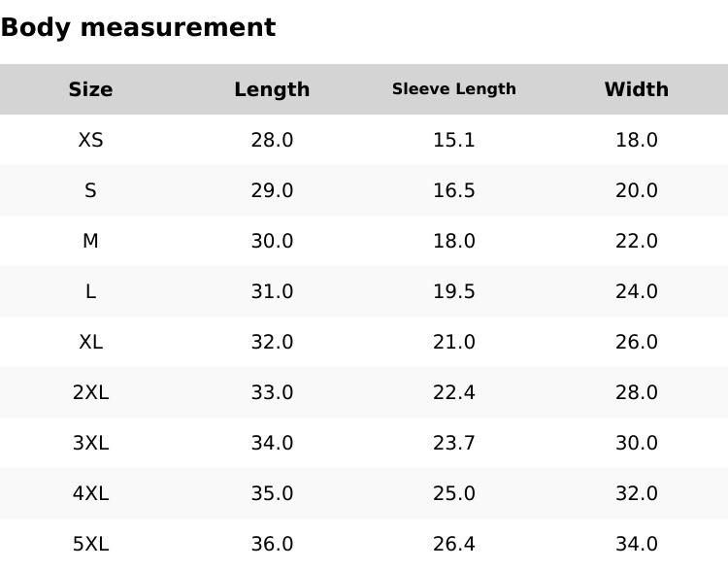Click the Size column header
This screenshot has height=569, width=728.
click(90, 89)
